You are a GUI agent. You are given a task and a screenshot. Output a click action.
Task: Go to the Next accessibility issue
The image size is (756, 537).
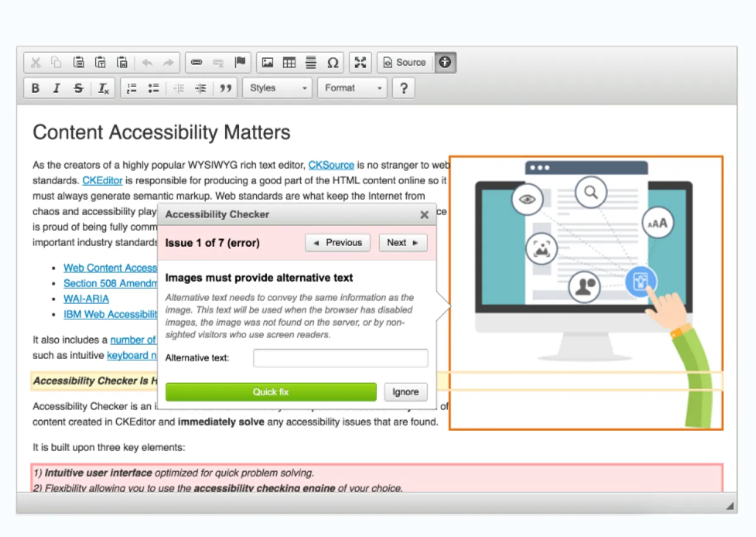coord(403,243)
